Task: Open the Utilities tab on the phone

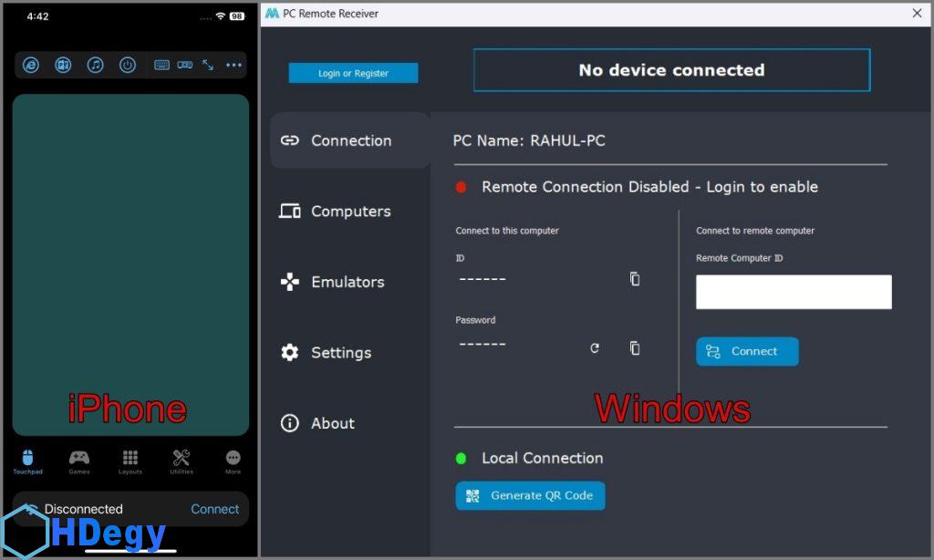Action: [x=182, y=461]
